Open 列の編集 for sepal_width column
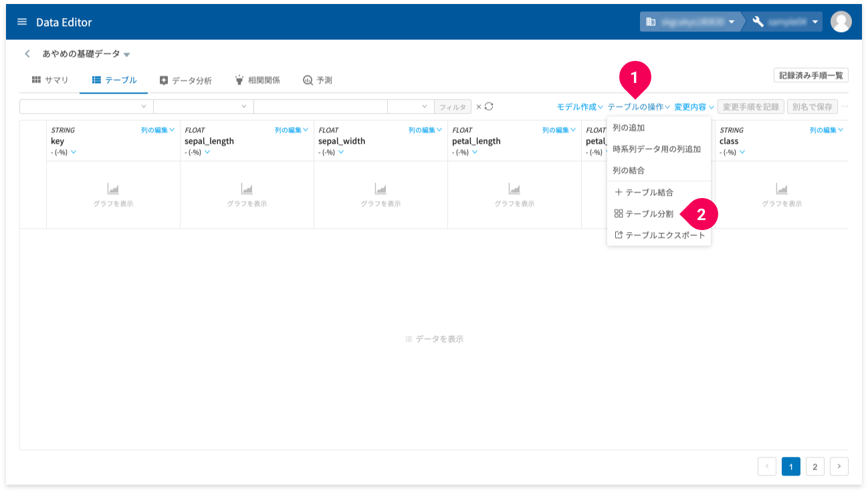The height and width of the screenshot is (493, 868). pyautogui.click(x=425, y=130)
